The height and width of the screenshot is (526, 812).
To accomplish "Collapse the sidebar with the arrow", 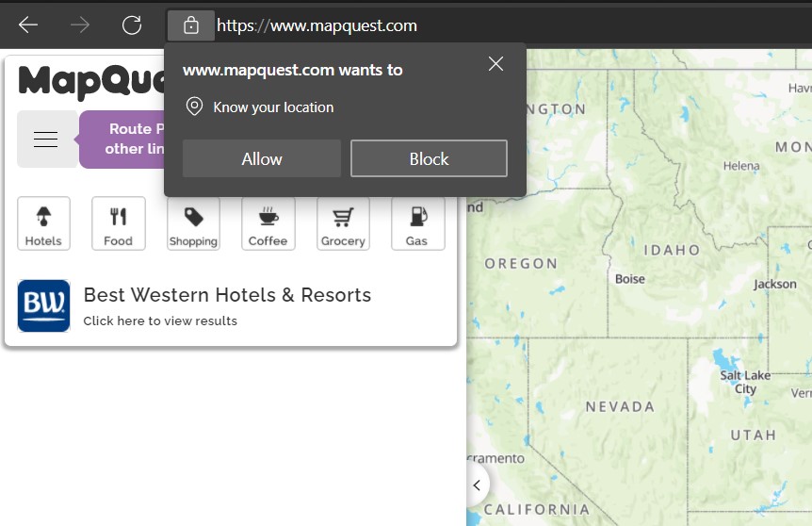I will pos(478,485).
